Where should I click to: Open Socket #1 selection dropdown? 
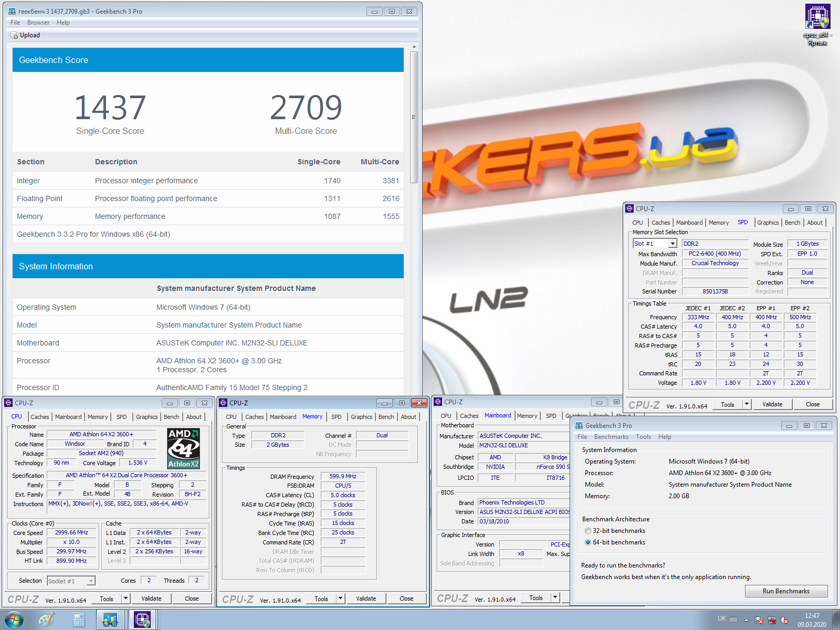tap(91, 581)
